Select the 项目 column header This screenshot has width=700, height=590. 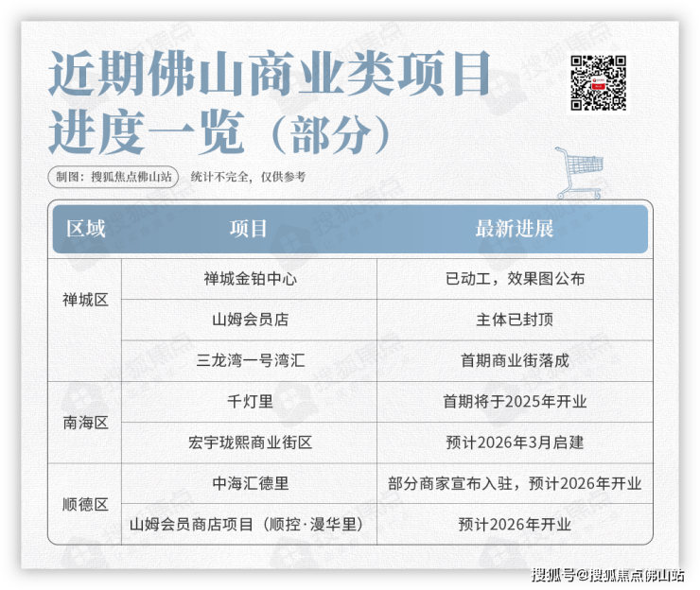click(x=249, y=230)
